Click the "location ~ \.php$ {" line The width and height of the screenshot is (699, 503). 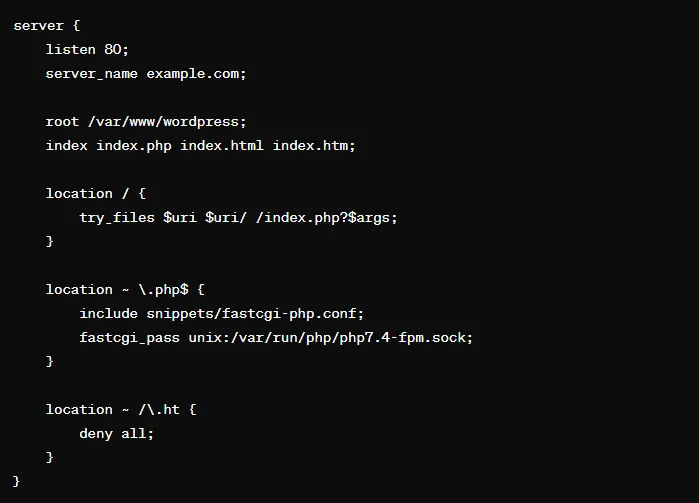(125, 289)
